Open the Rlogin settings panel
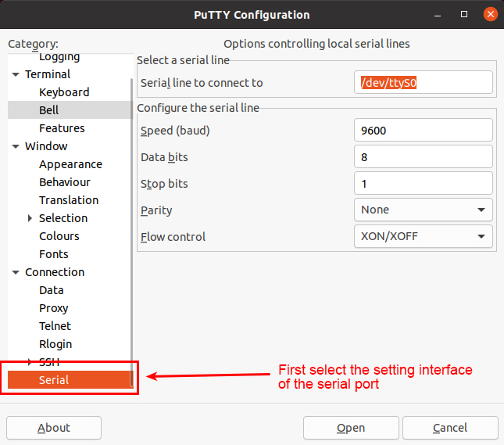Screen dimensions: 504x445 pyautogui.click(x=55, y=344)
